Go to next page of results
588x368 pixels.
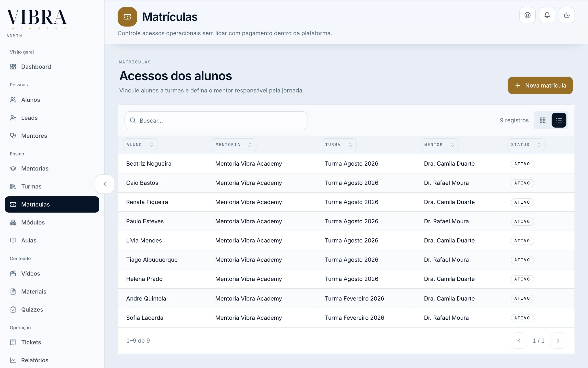click(558, 341)
